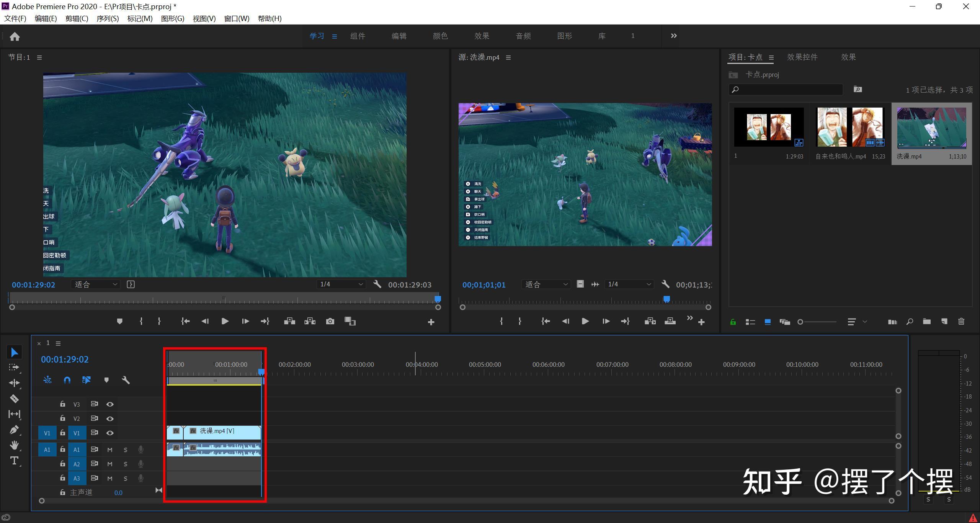Play clip in Source monitor
This screenshot has width=980, height=523.
click(x=585, y=321)
